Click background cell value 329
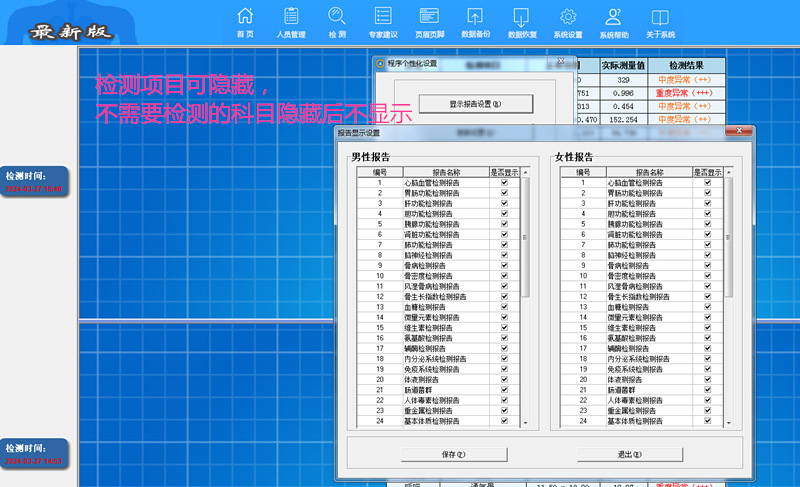Screen dimensions: 800x487 point(623,80)
